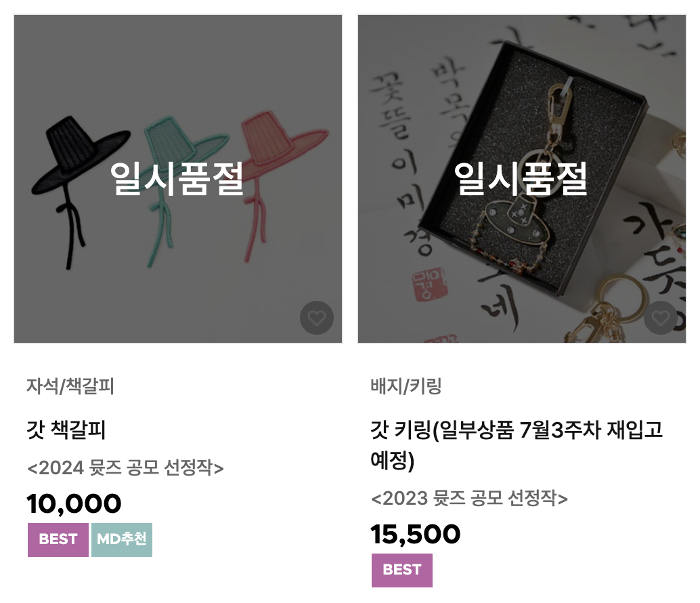Viewport: 700px width, 603px height.
Task: Toggle wishlist heart on 갓 키링 image
Action: 660,318
